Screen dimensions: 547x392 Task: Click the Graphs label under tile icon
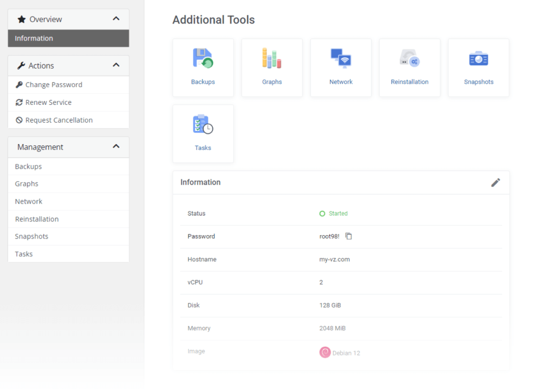tap(272, 82)
